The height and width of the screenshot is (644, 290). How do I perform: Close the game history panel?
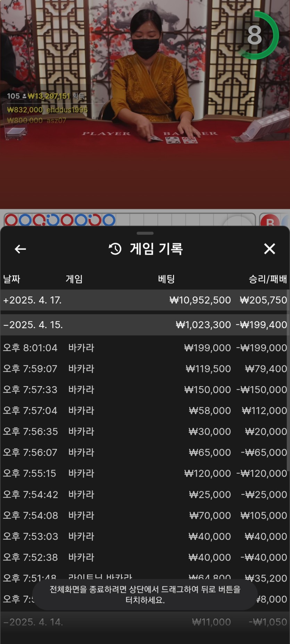[x=270, y=249]
